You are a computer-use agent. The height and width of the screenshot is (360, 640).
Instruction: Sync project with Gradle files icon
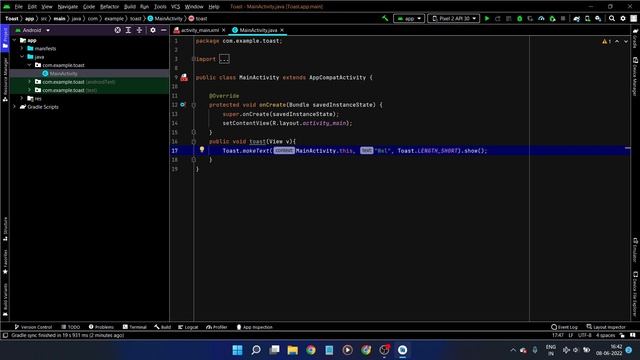tap(576, 18)
